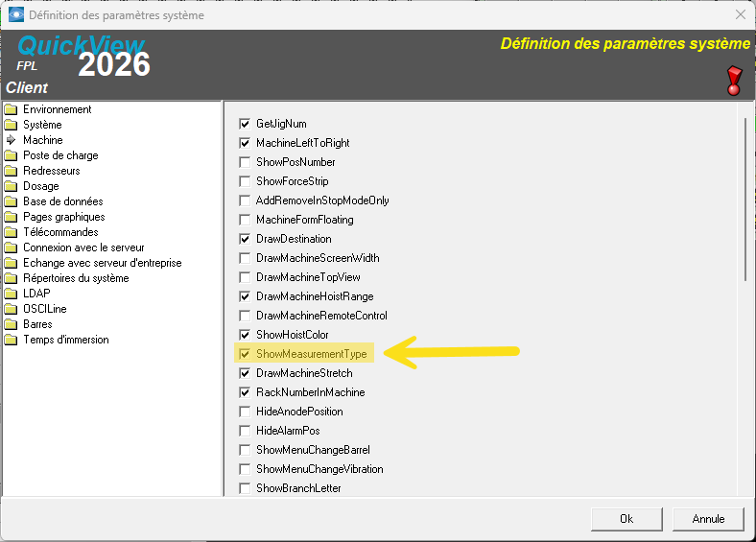Image resolution: width=756 pixels, height=542 pixels.
Task: Uncheck the GetJigNum checkbox
Action: coord(245,124)
